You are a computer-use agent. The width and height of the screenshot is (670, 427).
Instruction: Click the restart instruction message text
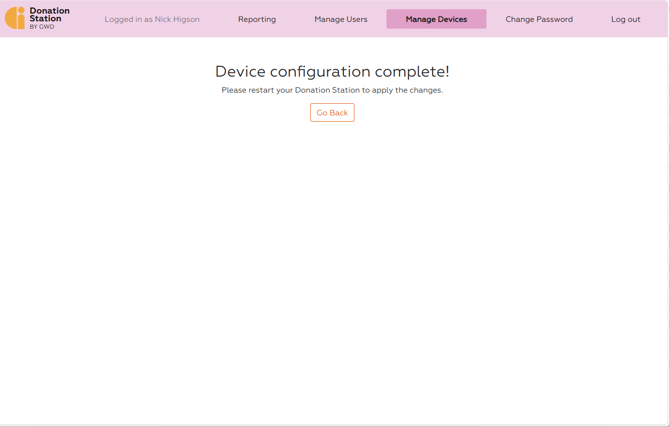pos(332,90)
